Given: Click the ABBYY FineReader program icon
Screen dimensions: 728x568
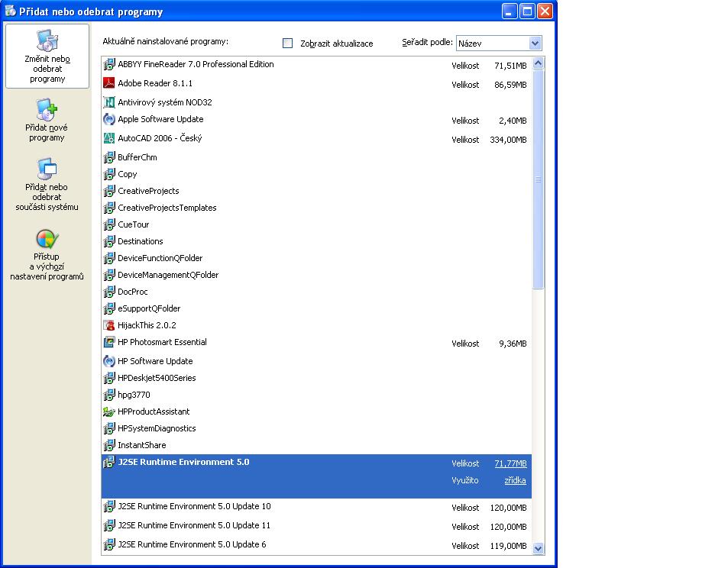Looking at the screenshot, I should tap(109, 64).
